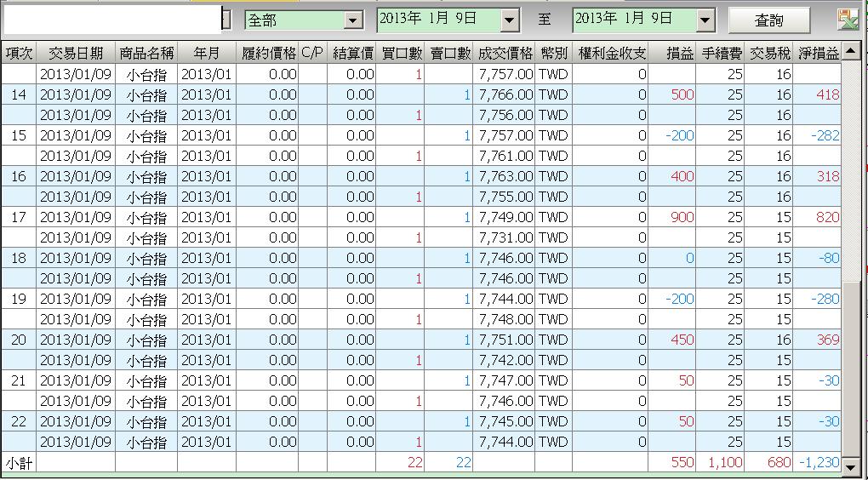Click the 交易日期 column header
The image size is (868, 480).
tap(76, 53)
